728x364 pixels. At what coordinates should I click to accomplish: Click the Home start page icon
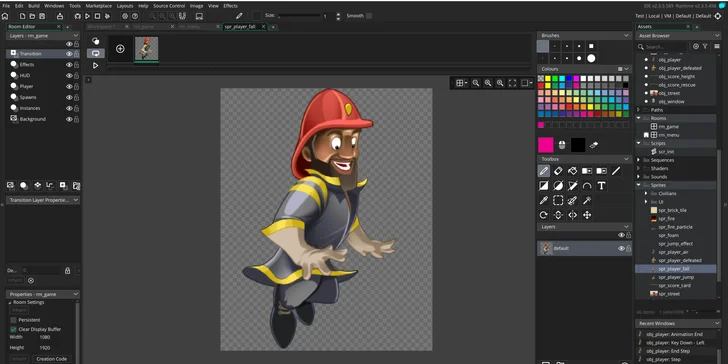point(5,16)
